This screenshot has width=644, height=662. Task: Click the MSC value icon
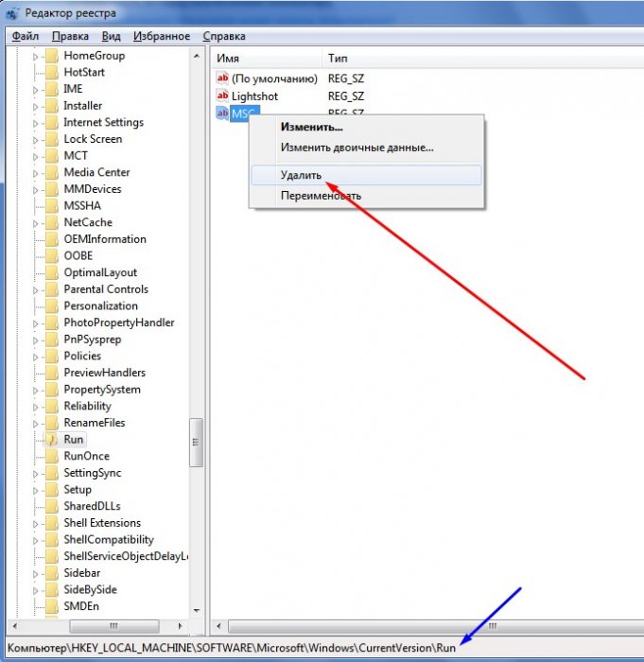(223, 113)
